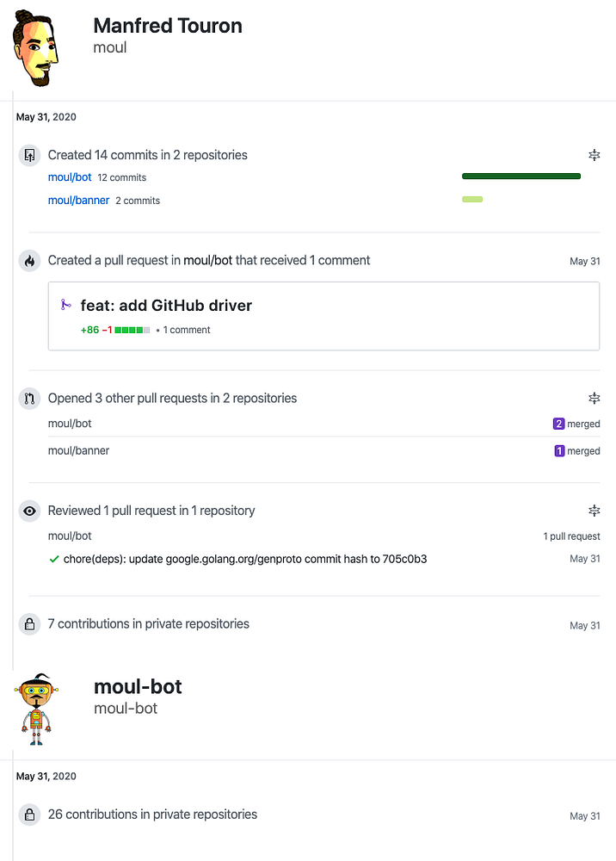Open the chore(deps) genproto update pull request

tap(245, 560)
